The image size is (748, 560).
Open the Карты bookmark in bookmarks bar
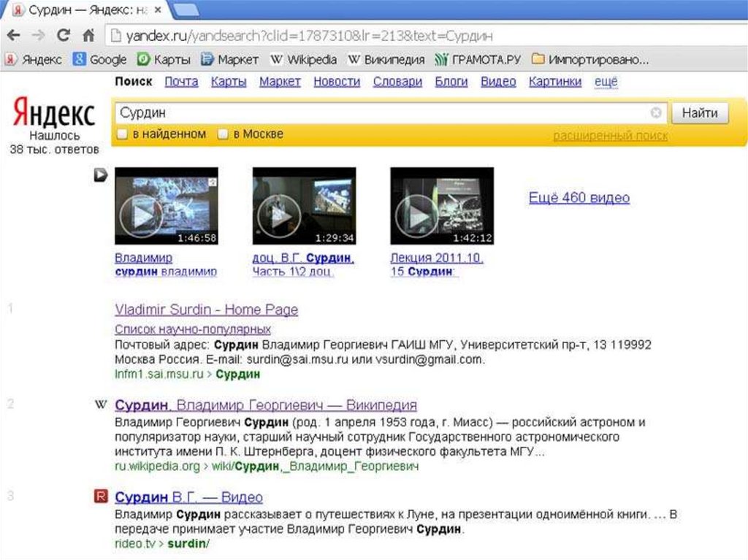(164, 60)
